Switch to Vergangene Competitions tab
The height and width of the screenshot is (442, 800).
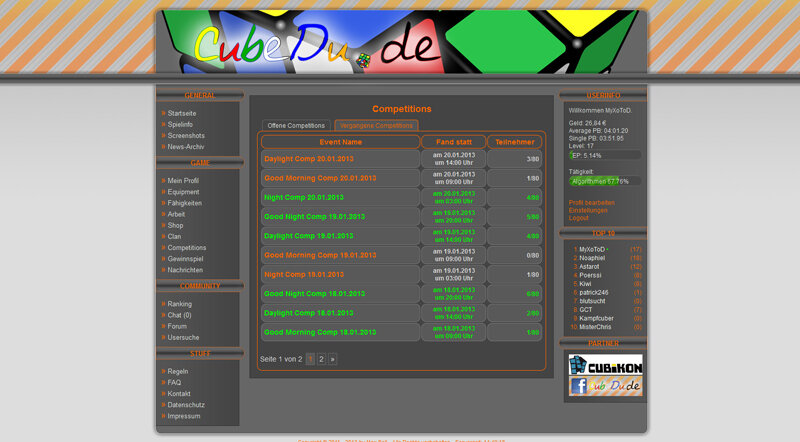[x=376, y=126]
